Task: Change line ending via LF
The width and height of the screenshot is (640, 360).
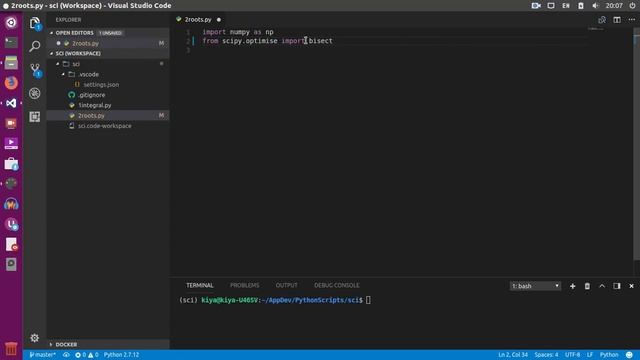Action: point(590,355)
